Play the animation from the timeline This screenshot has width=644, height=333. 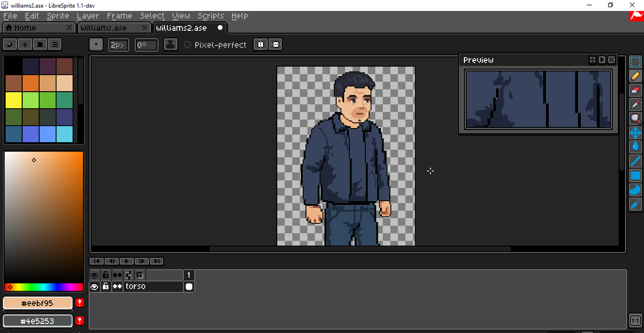coord(126,261)
